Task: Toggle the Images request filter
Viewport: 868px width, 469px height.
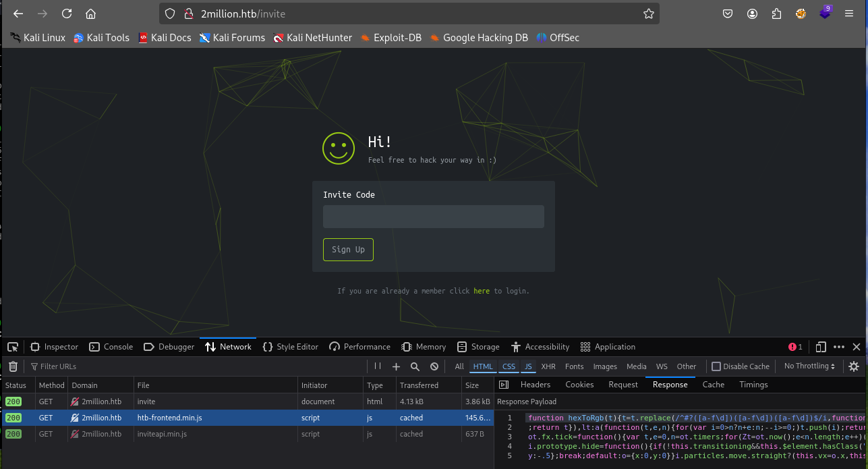Action: (605, 366)
